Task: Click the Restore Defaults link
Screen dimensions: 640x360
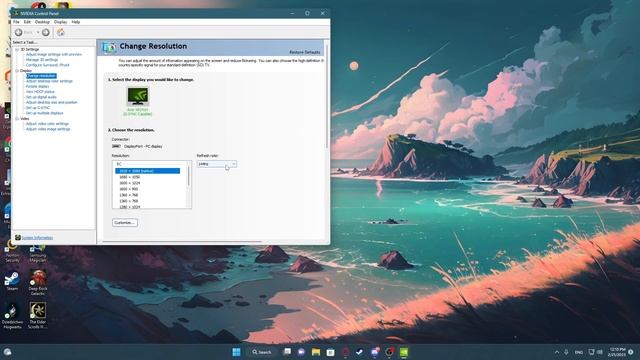Action: (x=304, y=52)
